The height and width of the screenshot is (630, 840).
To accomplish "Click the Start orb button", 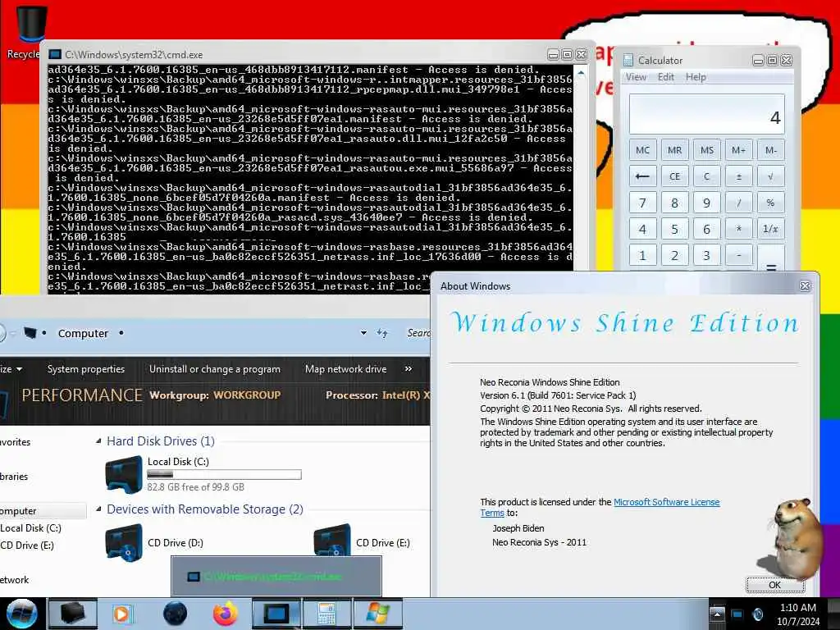I will pyautogui.click(x=21, y=614).
